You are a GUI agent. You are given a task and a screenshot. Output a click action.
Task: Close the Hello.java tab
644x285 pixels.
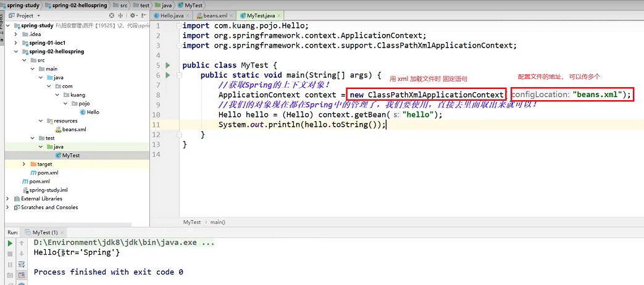[x=187, y=15]
